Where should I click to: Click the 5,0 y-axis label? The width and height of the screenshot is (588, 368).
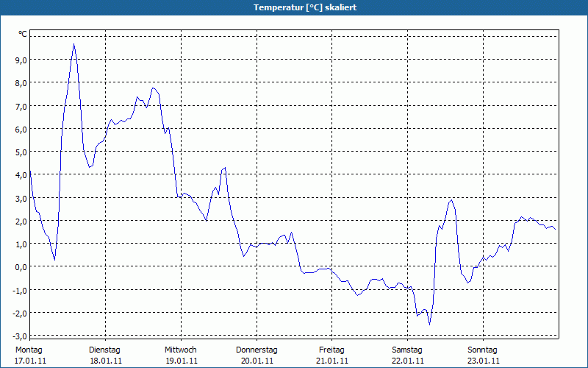tap(21, 152)
